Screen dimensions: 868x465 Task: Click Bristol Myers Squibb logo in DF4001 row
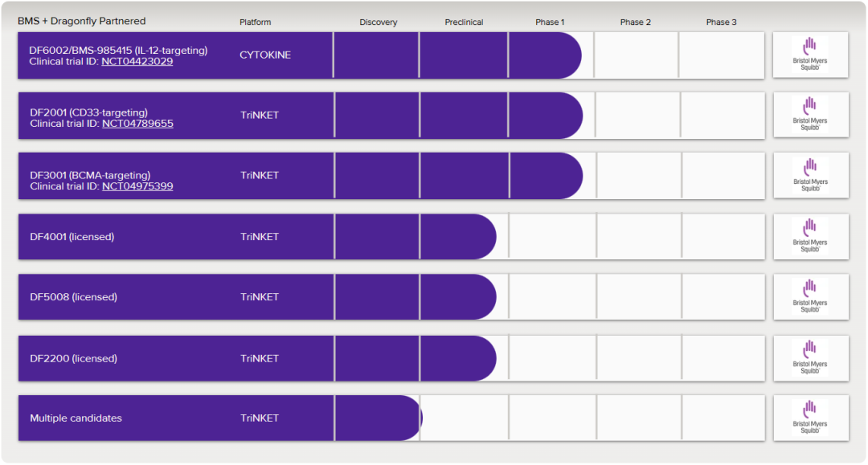tap(809, 237)
